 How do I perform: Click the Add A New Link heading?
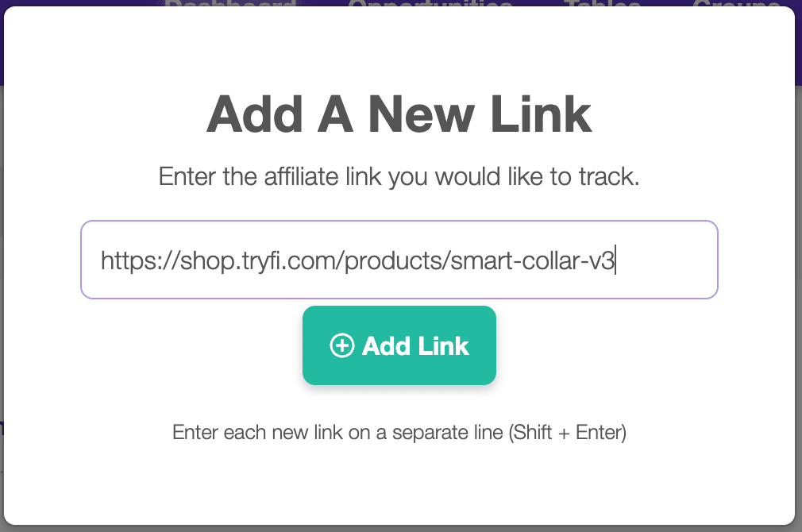[399, 115]
